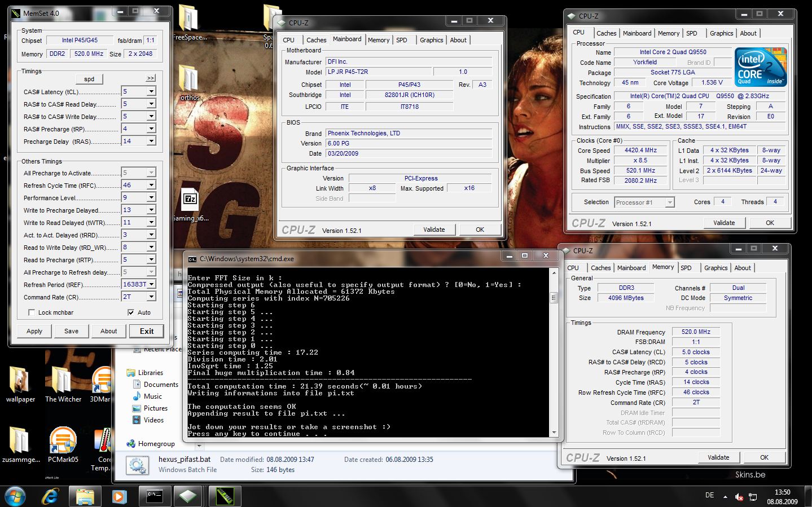Launch Internet Explorer from the taskbar
This screenshot has width=812, height=507.
click(50, 496)
